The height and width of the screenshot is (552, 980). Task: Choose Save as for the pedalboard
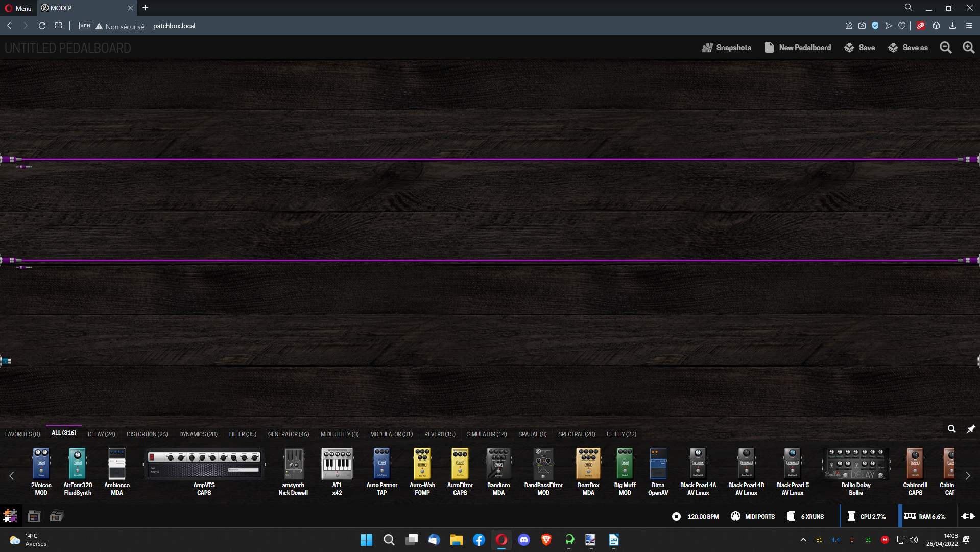click(908, 48)
